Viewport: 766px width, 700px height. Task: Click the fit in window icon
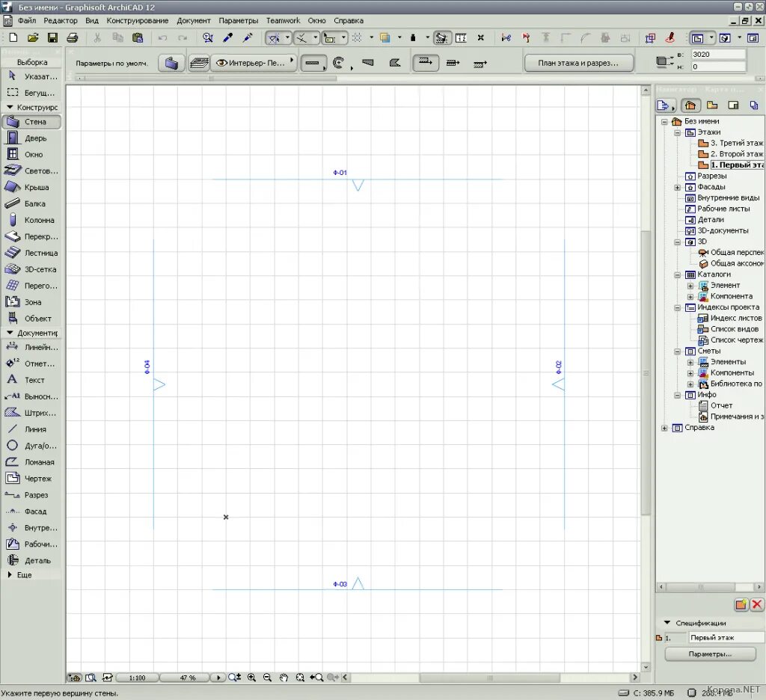(x=300, y=678)
